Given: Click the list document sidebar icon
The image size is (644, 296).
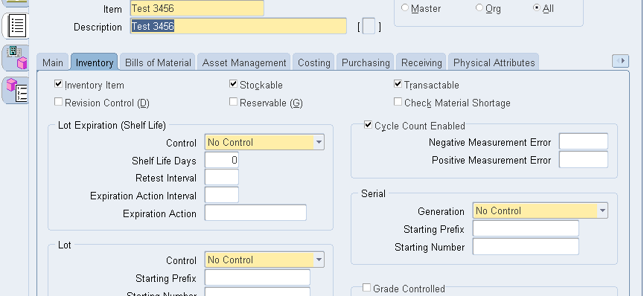Looking at the screenshot, I should coord(16,26).
